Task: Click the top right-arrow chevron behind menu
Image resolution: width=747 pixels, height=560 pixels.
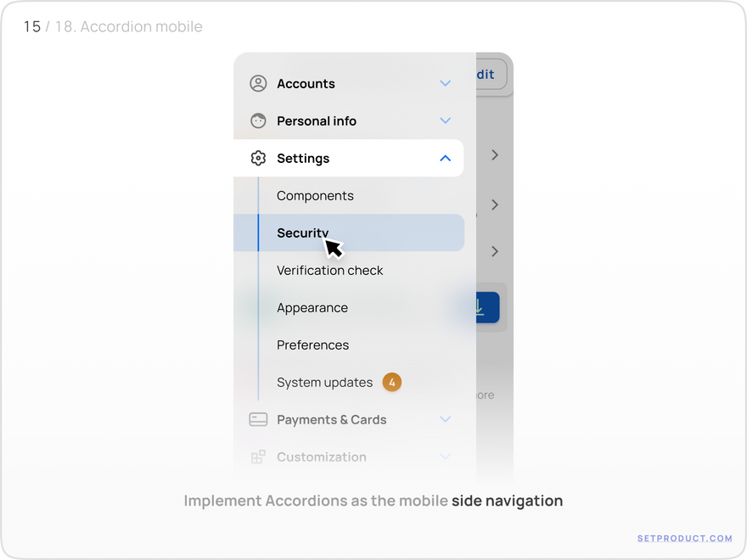Action: click(x=495, y=155)
